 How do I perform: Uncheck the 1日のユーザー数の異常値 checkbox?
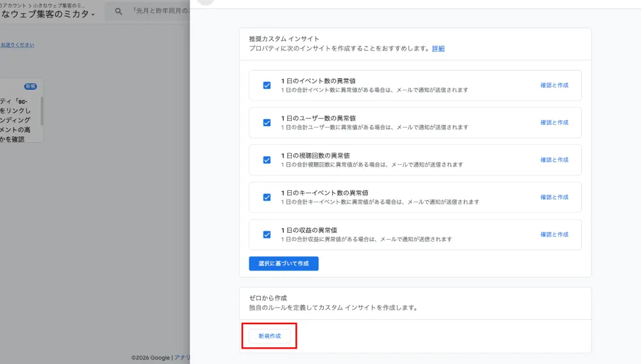tap(267, 122)
